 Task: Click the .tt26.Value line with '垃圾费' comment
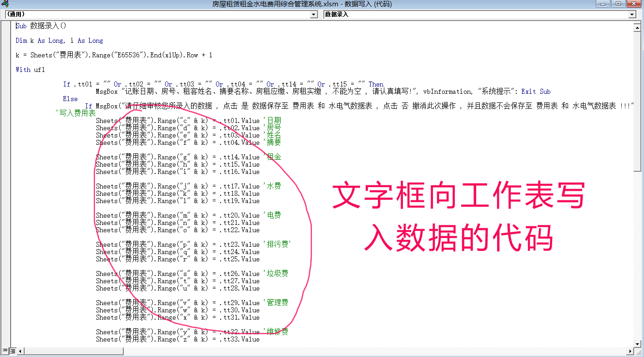point(192,274)
